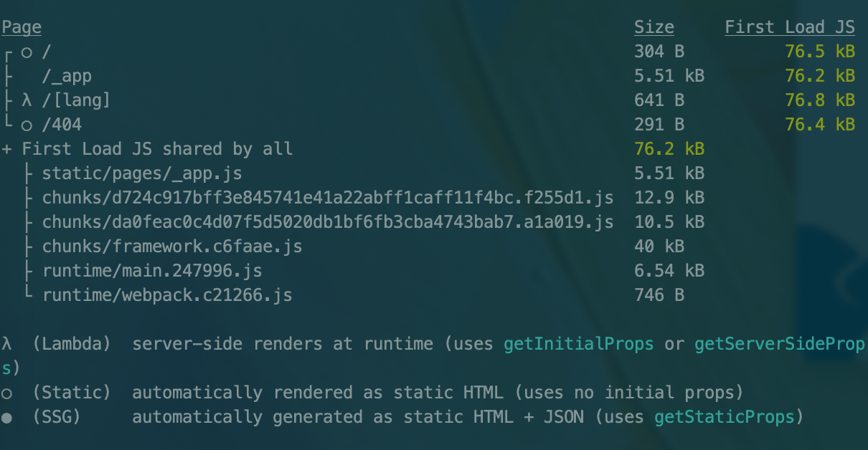Click the hollow circle in the Static legend
868x450 pixels.
(6, 393)
